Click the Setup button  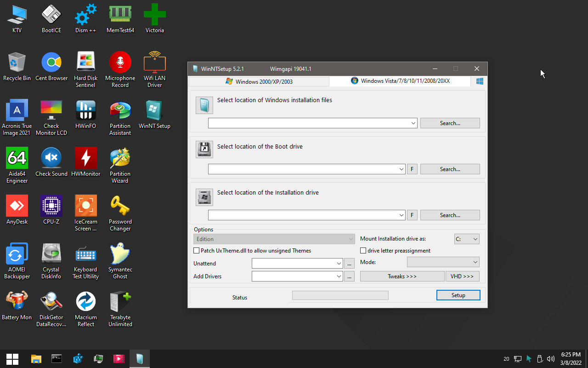[x=458, y=295]
